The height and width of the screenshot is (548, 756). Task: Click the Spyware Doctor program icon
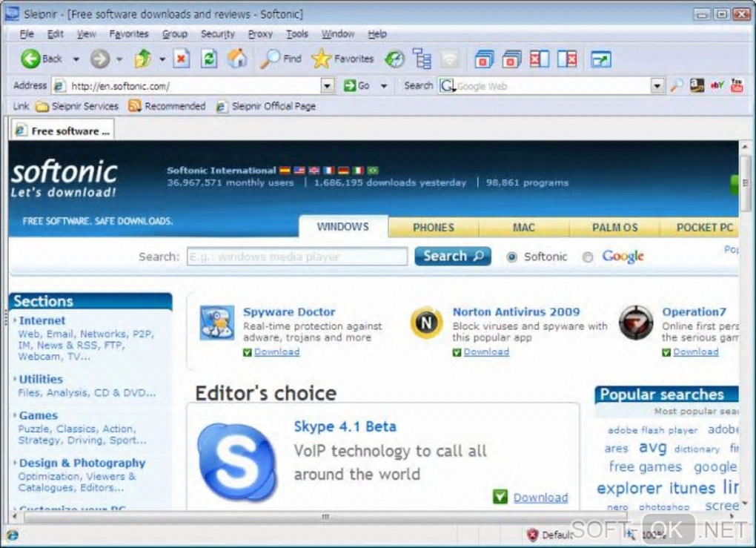coord(217,322)
